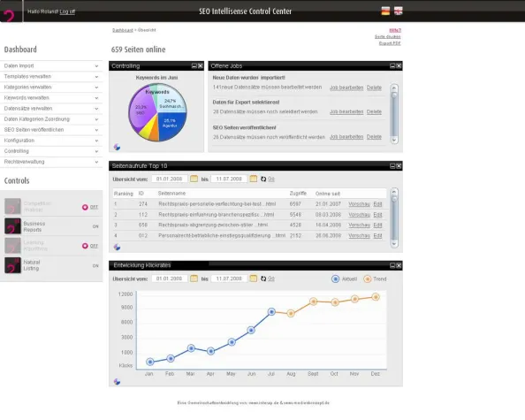The image size is (525, 420).
Task: Minimize the Seitenaufrufe Top 10 panel
Action: pos(392,166)
